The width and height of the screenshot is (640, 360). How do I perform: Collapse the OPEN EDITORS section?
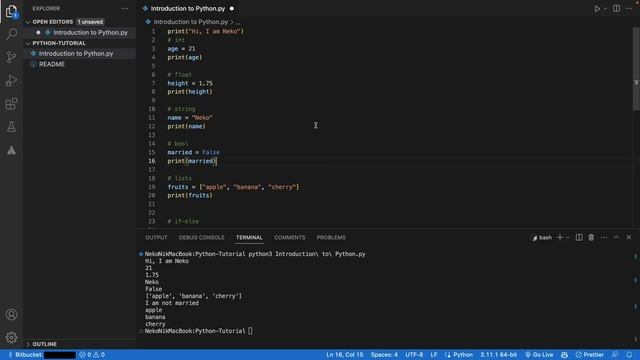point(52,22)
